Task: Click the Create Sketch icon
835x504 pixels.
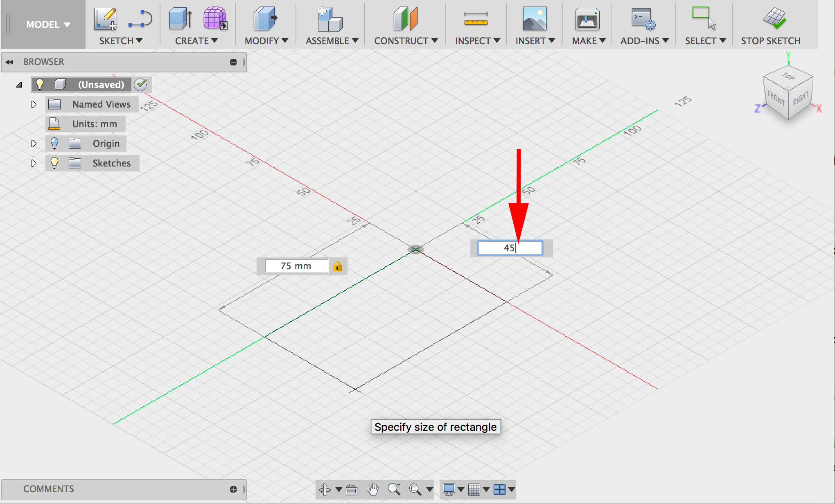Action: point(106,18)
